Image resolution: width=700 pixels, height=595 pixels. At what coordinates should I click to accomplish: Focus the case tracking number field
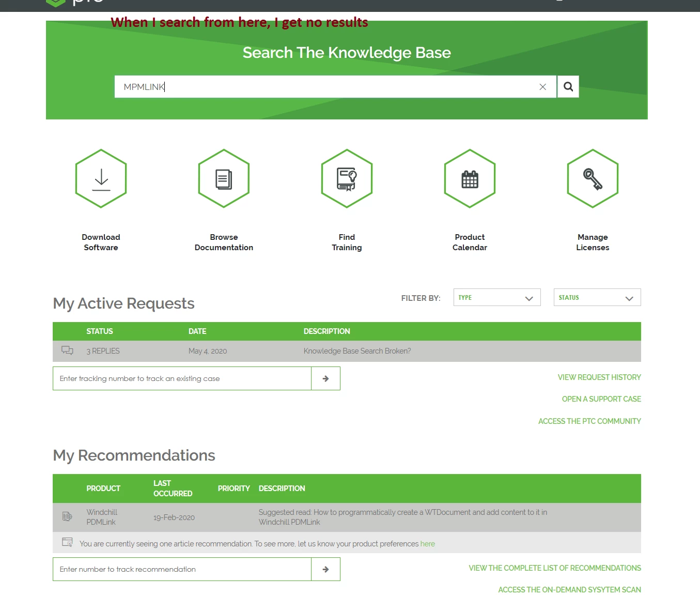click(182, 378)
